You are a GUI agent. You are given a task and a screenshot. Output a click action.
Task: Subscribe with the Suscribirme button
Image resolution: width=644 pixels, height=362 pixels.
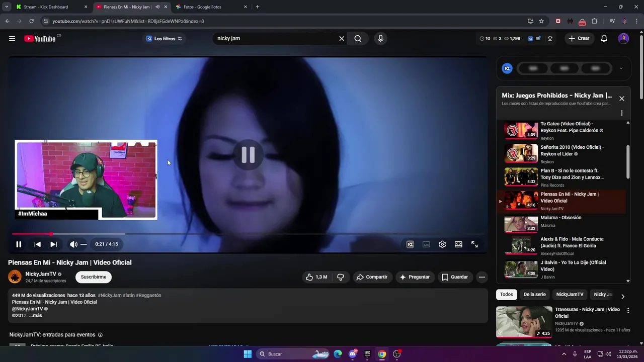tap(94, 277)
